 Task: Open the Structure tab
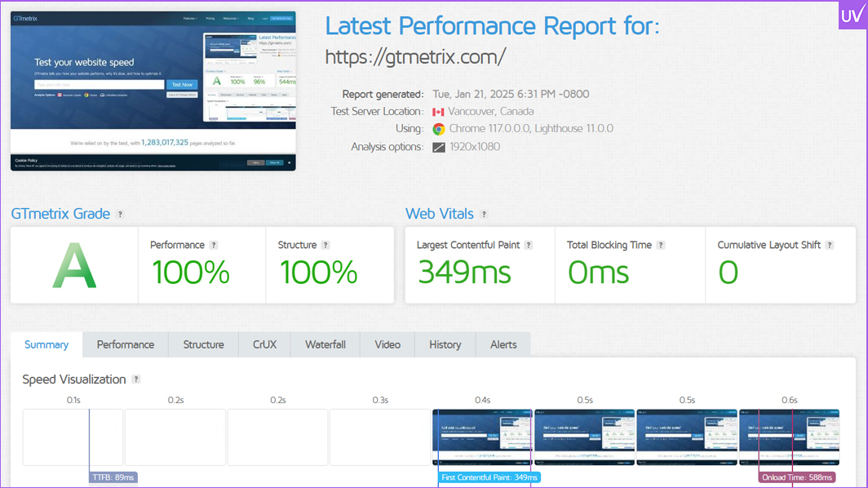(203, 344)
